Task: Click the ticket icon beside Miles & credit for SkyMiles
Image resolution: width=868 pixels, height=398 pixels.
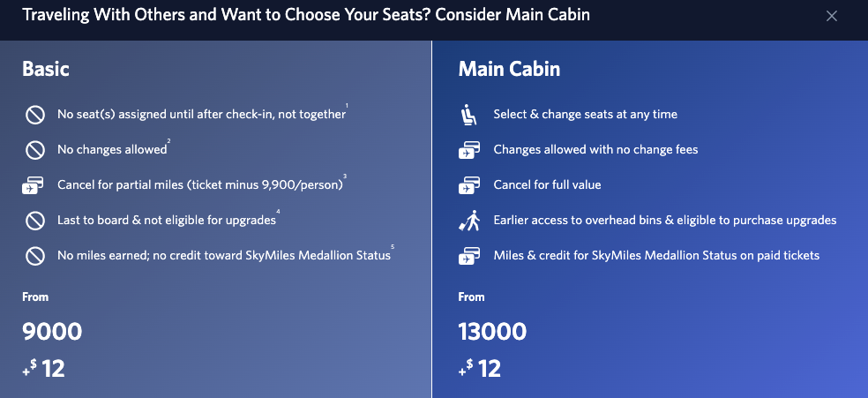Action: [469, 256]
